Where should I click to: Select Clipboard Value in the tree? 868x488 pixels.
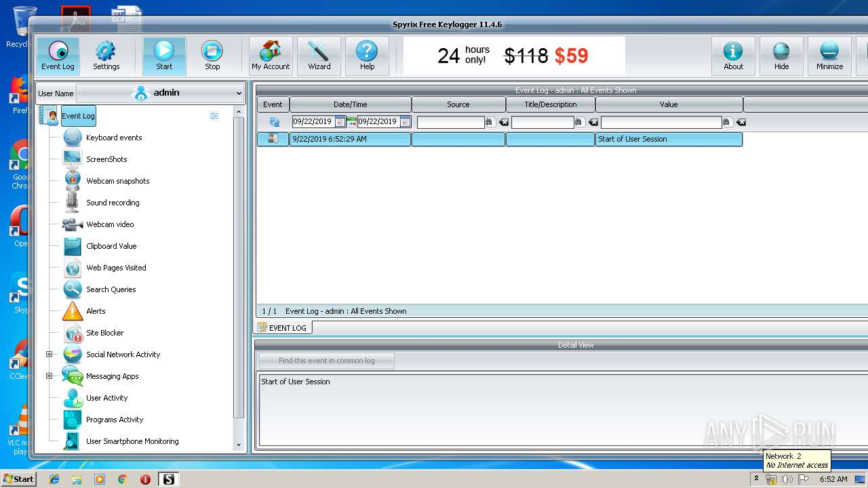pyautogui.click(x=111, y=246)
